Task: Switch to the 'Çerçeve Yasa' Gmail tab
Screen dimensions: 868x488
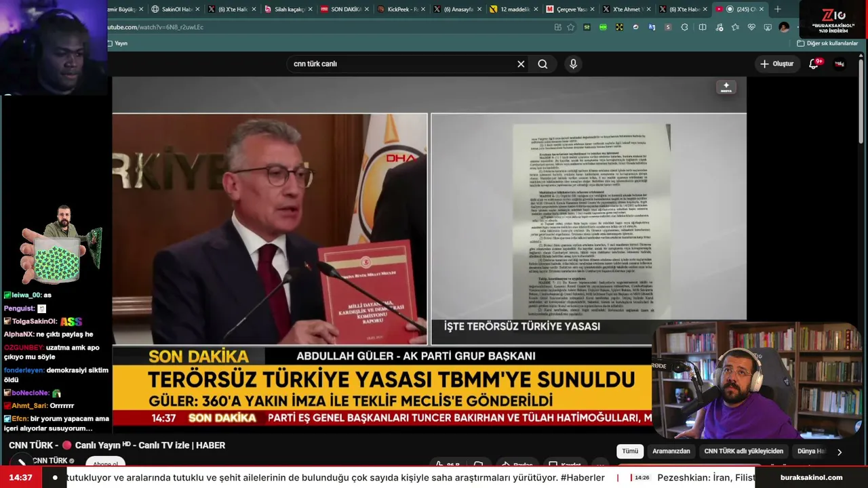Action: point(569,9)
